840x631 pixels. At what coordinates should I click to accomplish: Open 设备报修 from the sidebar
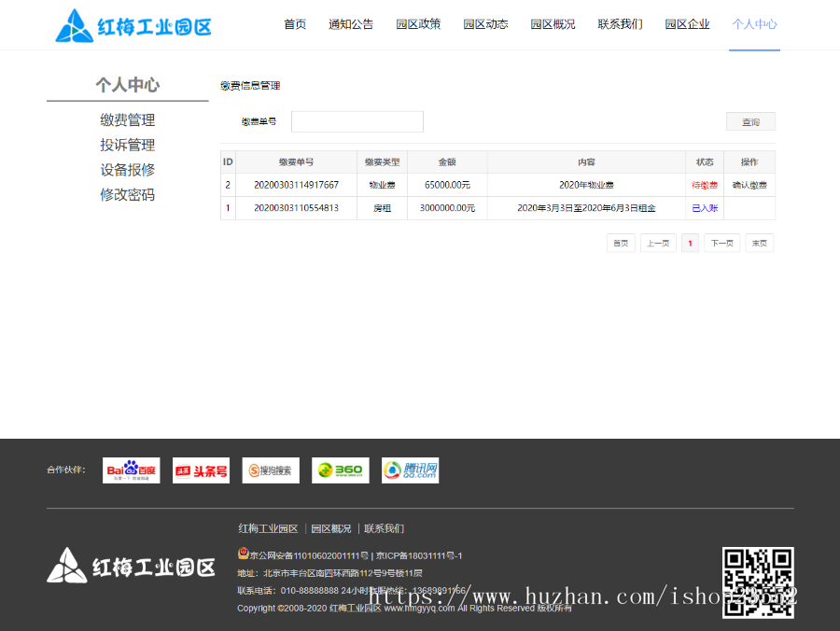coord(128,169)
